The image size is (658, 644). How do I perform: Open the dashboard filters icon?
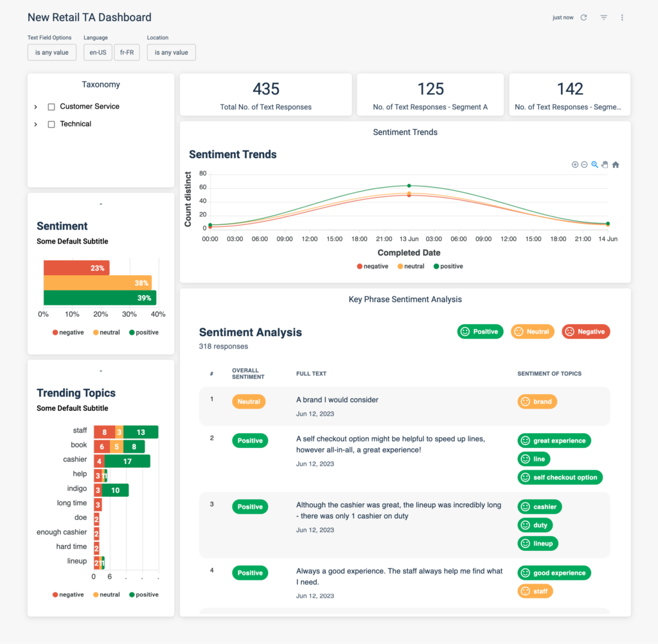tap(603, 17)
